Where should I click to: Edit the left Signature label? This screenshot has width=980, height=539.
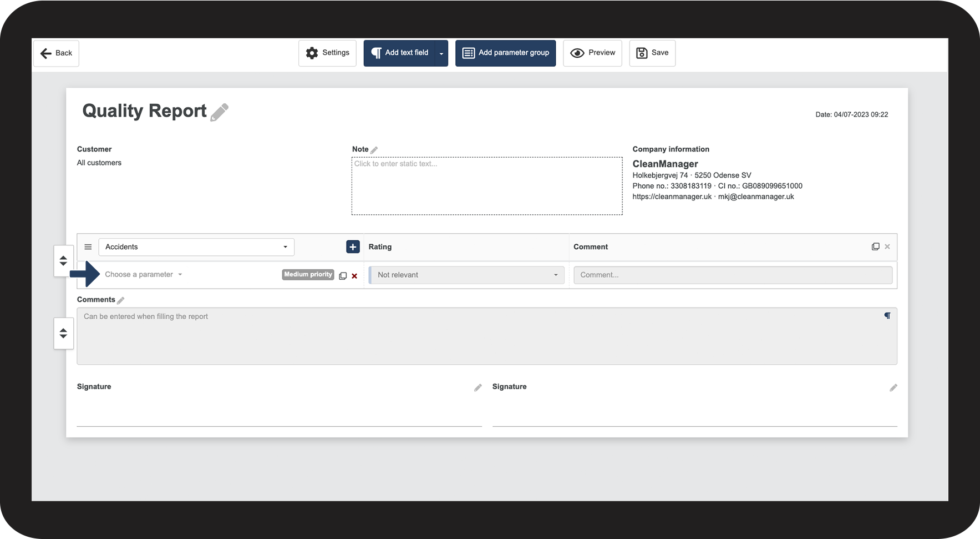click(478, 387)
